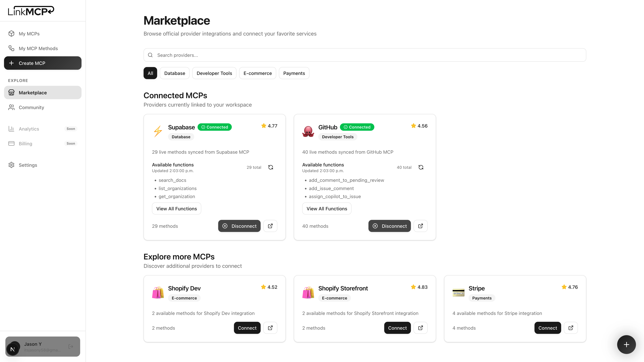Click the floating plus button
644x362 pixels.
click(626, 345)
